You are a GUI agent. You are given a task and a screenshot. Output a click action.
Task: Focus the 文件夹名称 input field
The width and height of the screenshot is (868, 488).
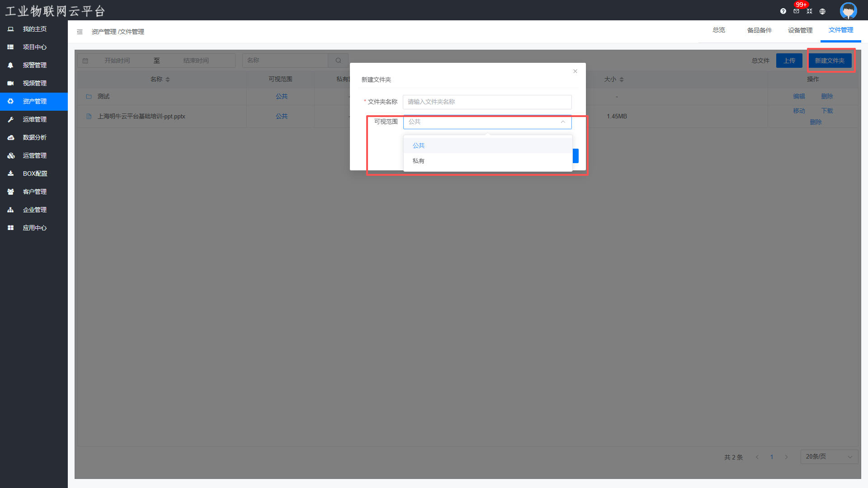(487, 102)
